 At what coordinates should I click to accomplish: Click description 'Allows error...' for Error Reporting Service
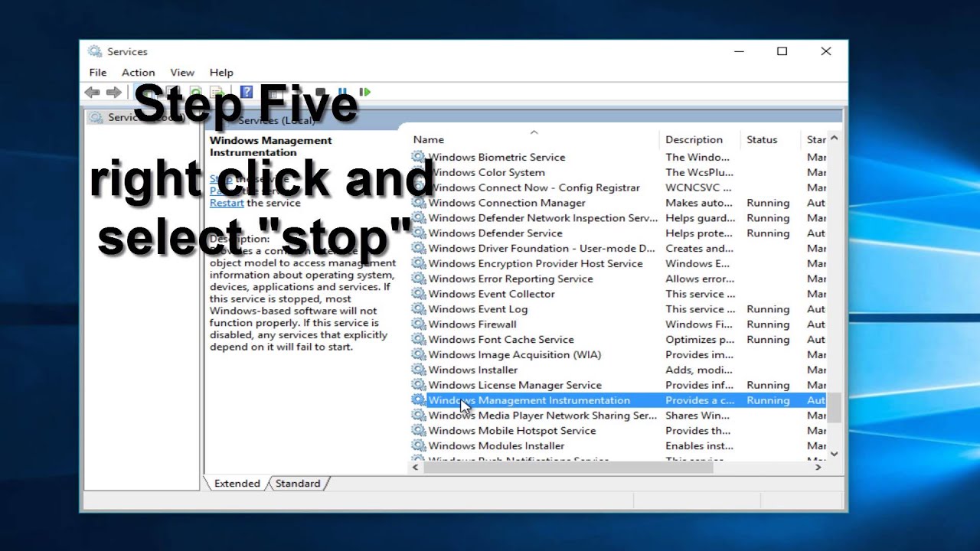(700, 279)
